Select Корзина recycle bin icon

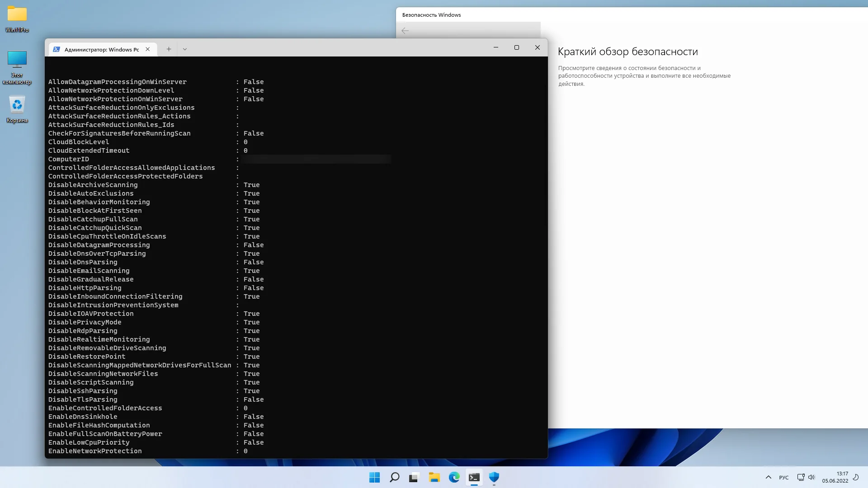(17, 109)
